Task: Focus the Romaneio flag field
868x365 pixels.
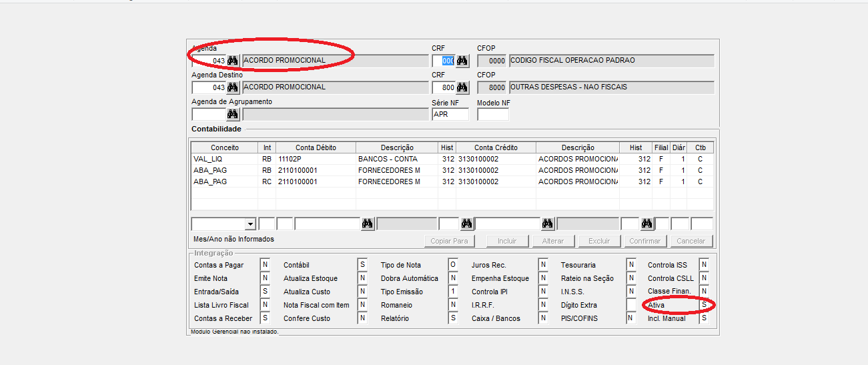Action: pos(453,305)
